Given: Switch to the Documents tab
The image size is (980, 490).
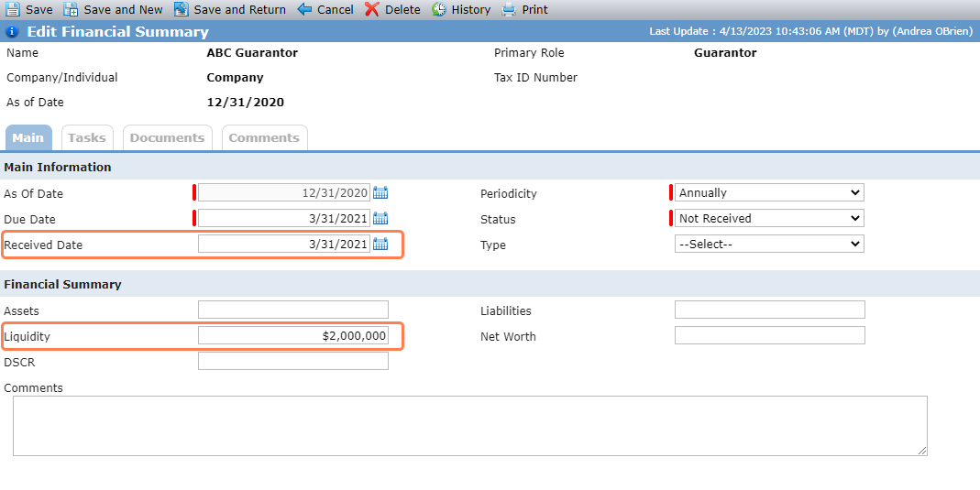Looking at the screenshot, I should tap(168, 138).
